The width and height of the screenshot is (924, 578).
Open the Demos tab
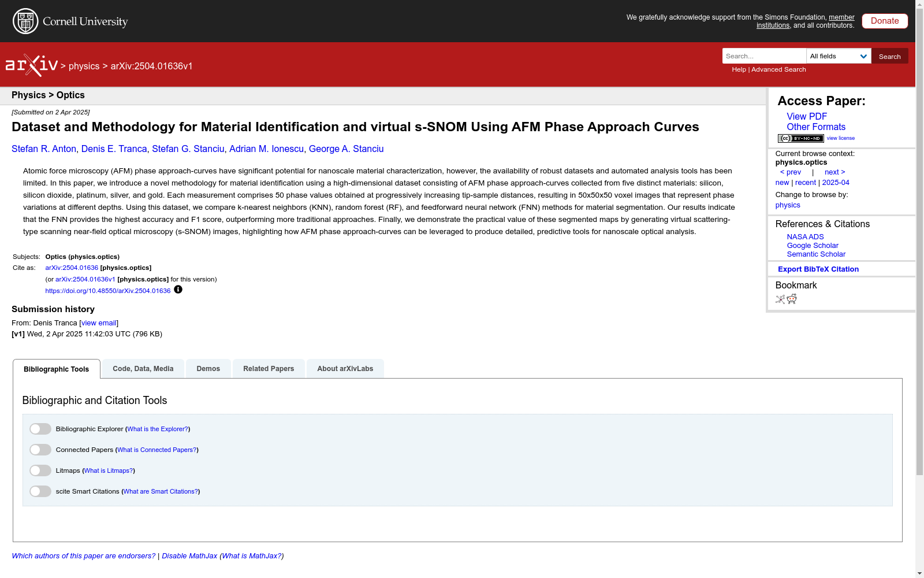point(208,369)
